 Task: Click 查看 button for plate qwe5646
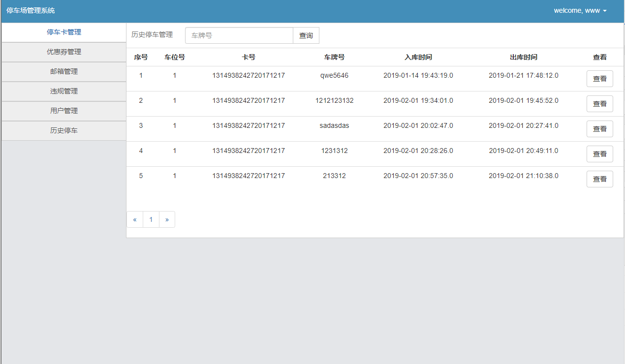coord(599,79)
